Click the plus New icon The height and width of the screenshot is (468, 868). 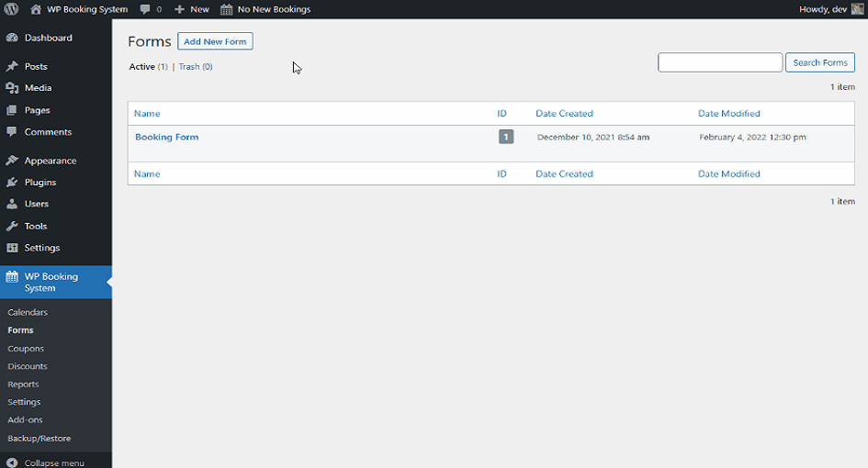point(179,9)
